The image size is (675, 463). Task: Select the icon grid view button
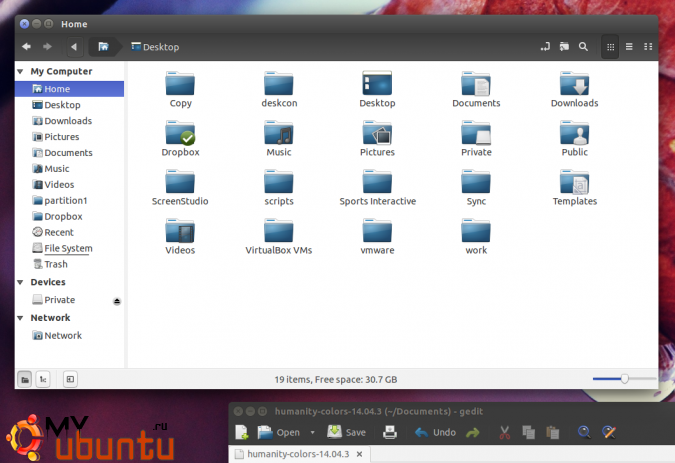pyautogui.click(x=610, y=46)
